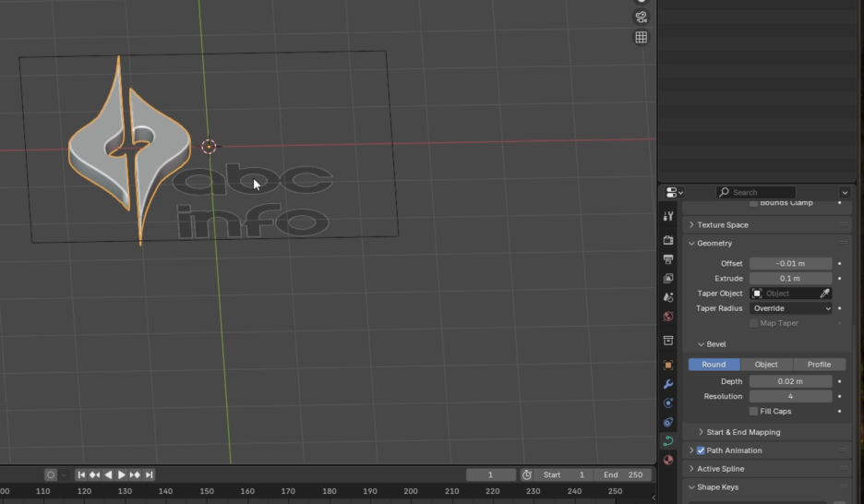Viewport: 864px width, 504px height.
Task: Click the use preview range clock icon
Action: pyautogui.click(x=527, y=474)
